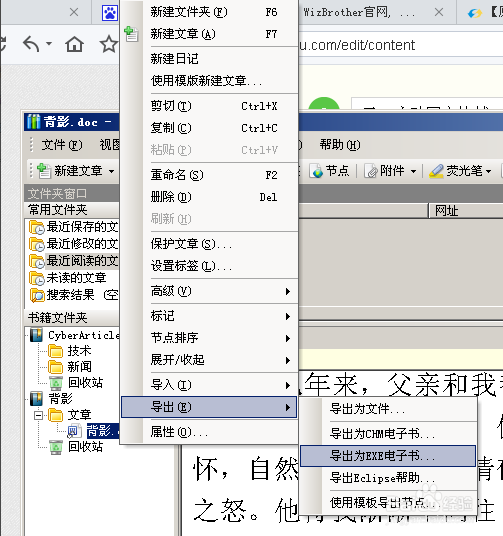503x536 pixels.
Task: Choose 使用模板导出节点 submenu item
Action: [388, 502]
